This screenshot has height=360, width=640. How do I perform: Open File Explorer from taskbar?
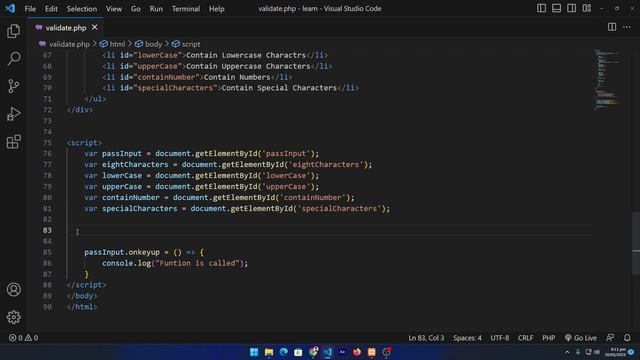click(269, 352)
